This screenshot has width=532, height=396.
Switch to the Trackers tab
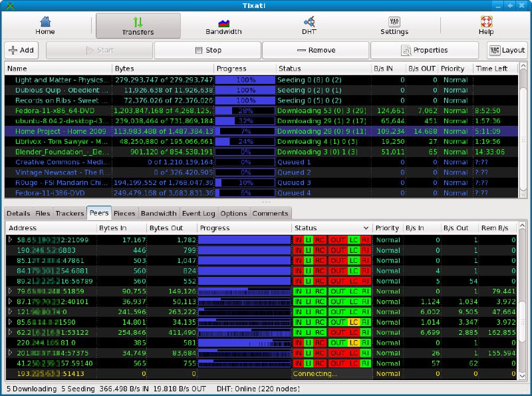pos(69,213)
